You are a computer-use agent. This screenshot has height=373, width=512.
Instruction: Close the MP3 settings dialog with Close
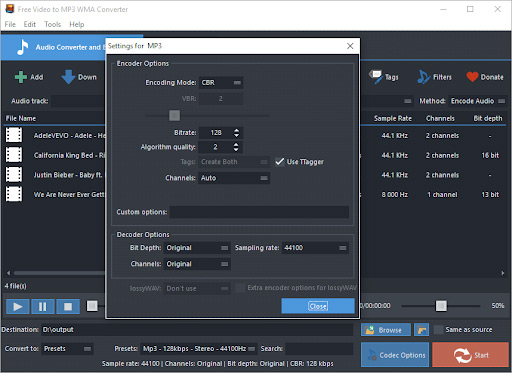tap(318, 306)
